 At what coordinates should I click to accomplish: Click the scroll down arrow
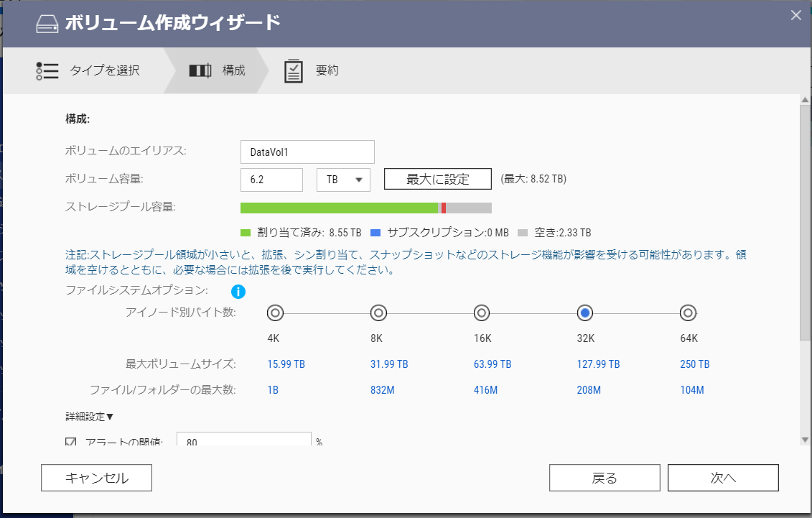pyautogui.click(x=805, y=440)
